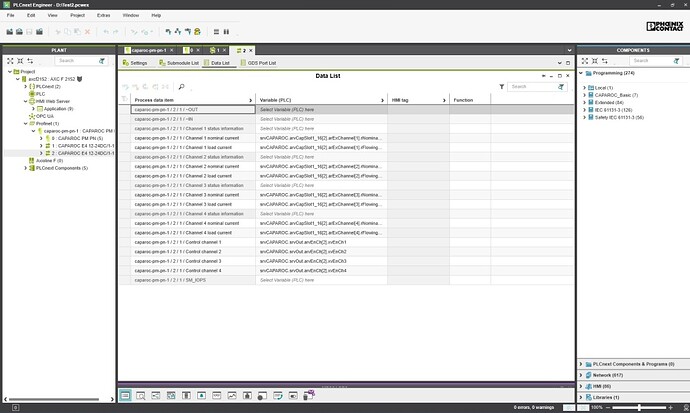The image size is (690, 413).
Task: Clear the PLANT search filter icon
Action: [102, 61]
